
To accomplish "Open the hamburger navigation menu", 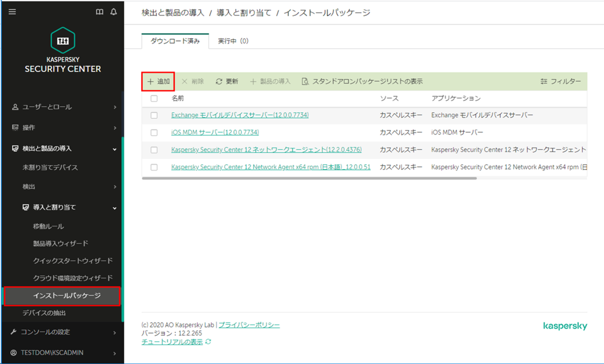I will pos(12,12).
